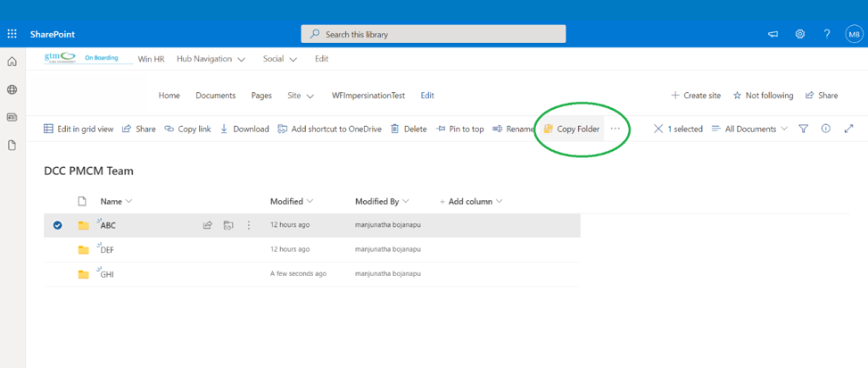Image resolution: width=868 pixels, height=368 pixels.
Task: Open the app launcher waffle icon
Action: click(x=12, y=34)
